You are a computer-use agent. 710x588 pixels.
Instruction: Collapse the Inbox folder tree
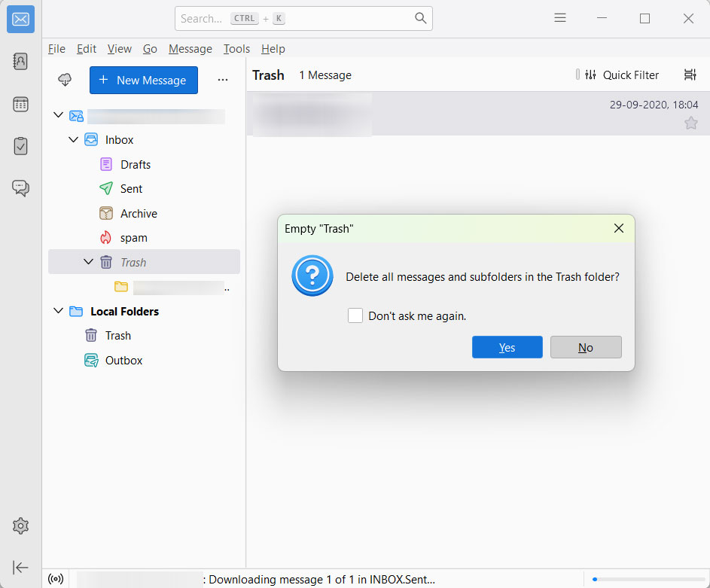click(73, 139)
